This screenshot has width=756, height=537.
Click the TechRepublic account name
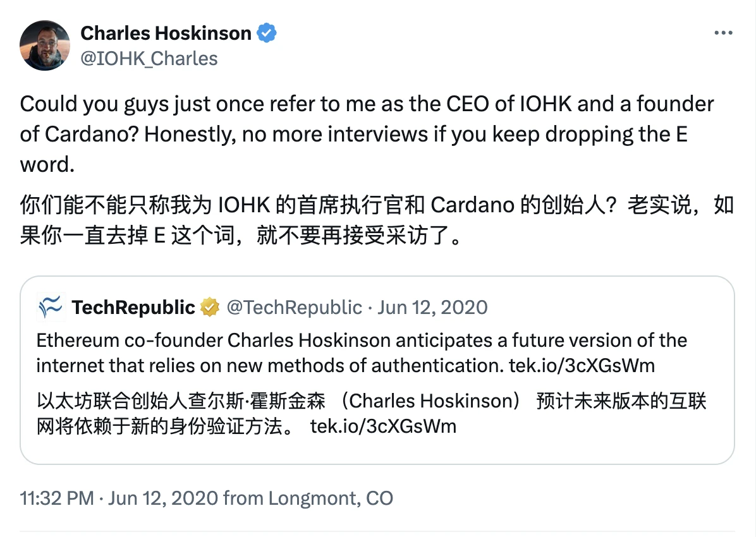133,308
